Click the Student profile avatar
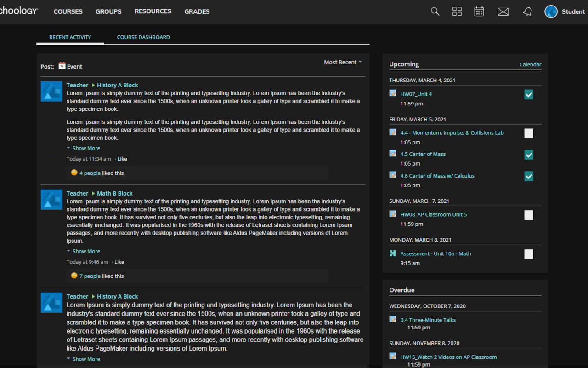 coord(550,11)
